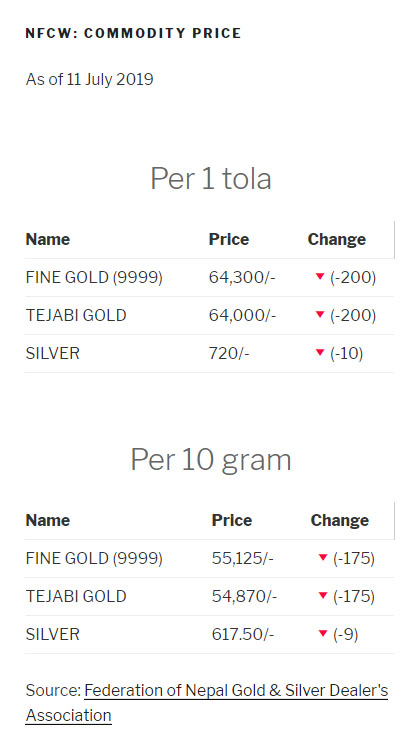Click the red down arrow for Tejabi Gold per tola
Viewport: 419px width, 749px height.
pos(320,315)
